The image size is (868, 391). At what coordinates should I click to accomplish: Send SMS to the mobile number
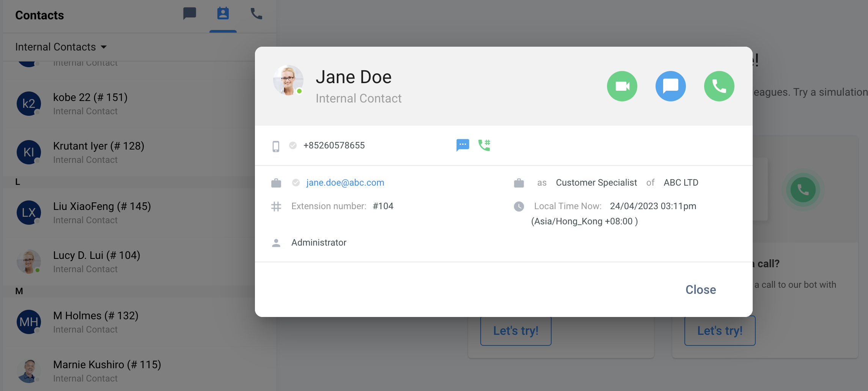462,145
